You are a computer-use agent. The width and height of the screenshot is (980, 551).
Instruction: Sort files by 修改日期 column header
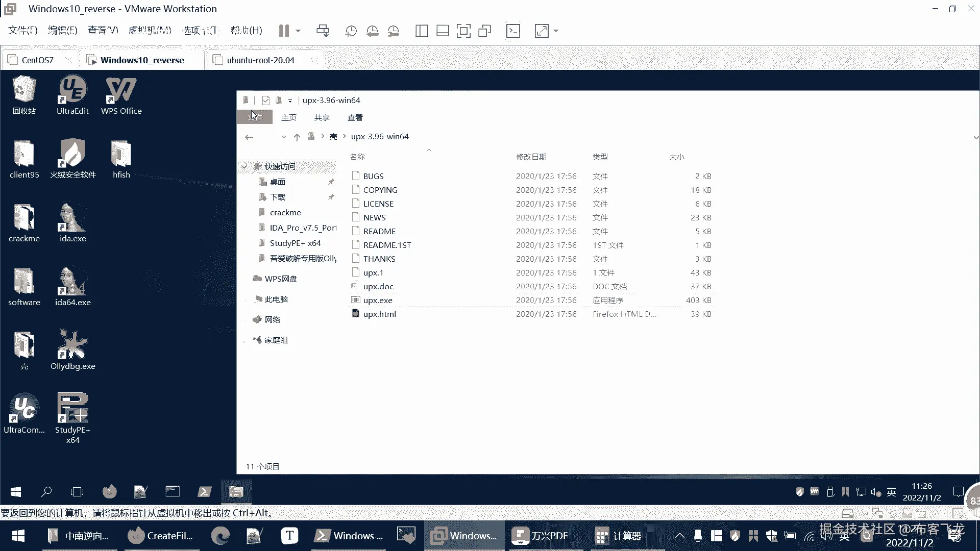tap(531, 157)
